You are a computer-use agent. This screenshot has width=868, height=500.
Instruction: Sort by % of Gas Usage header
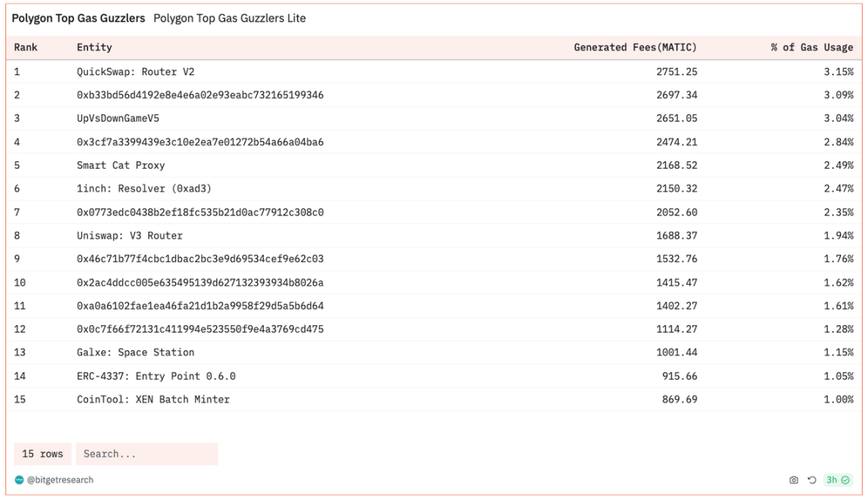click(811, 47)
